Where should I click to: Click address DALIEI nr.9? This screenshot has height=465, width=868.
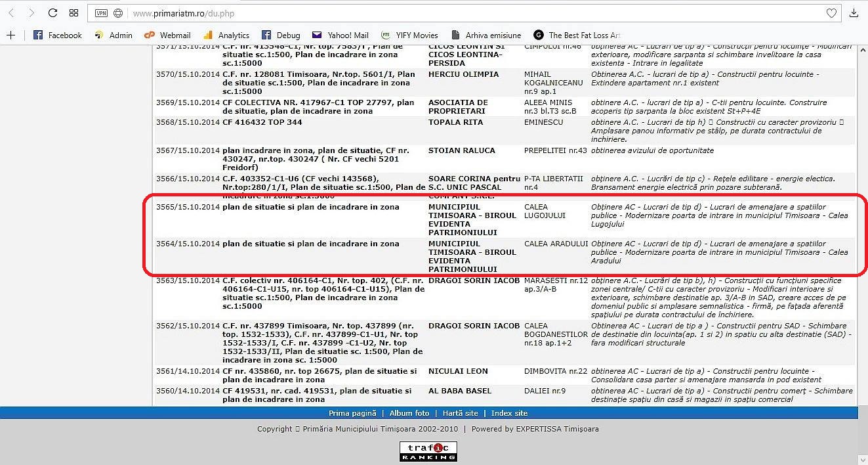(545, 391)
